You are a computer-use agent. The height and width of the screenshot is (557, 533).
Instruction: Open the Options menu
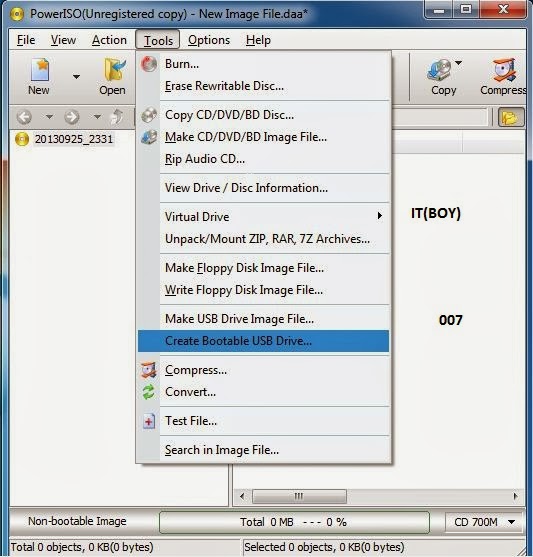[209, 40]
